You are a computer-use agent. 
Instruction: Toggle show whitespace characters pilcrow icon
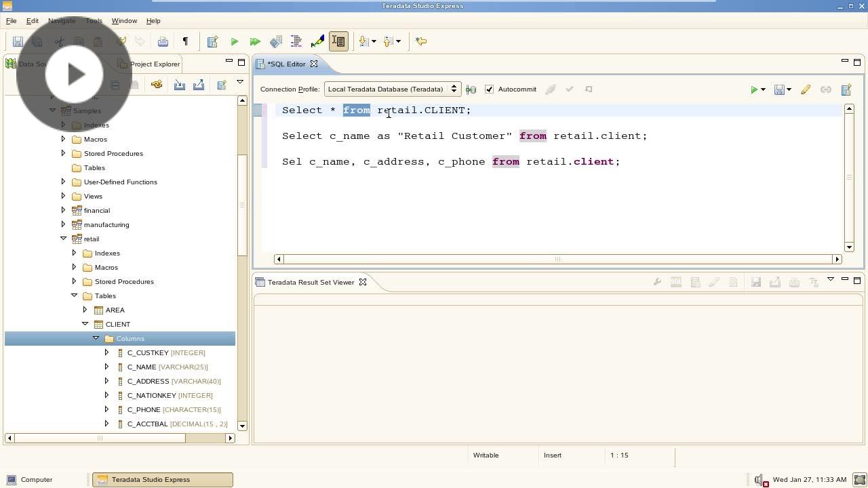click(x=185, y=41)
